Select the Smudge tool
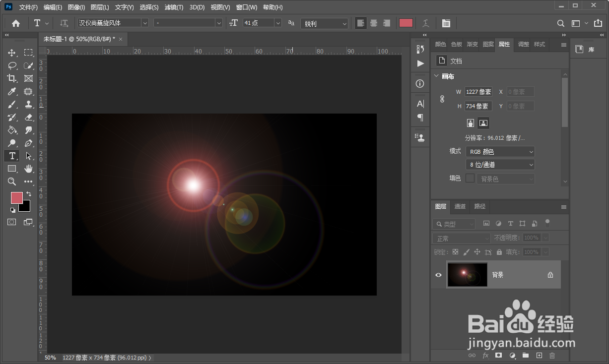This screenshot has height=364, width=609. coord(28,130)
